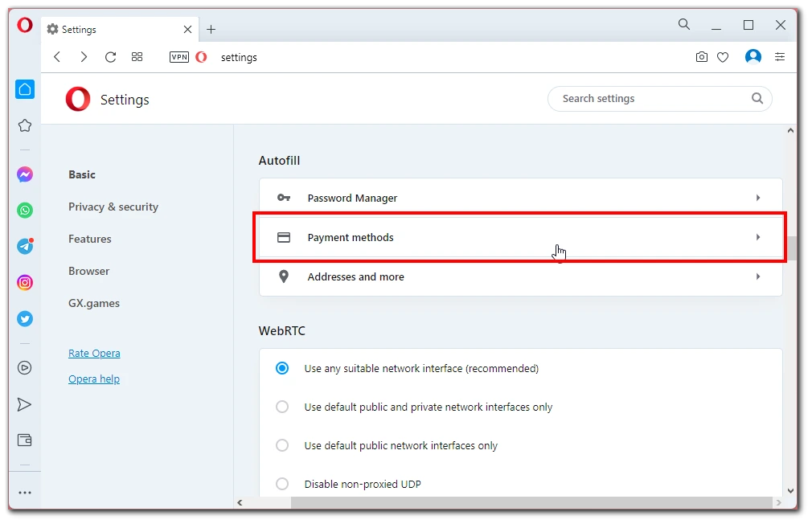Close the Settings tab

187,30
